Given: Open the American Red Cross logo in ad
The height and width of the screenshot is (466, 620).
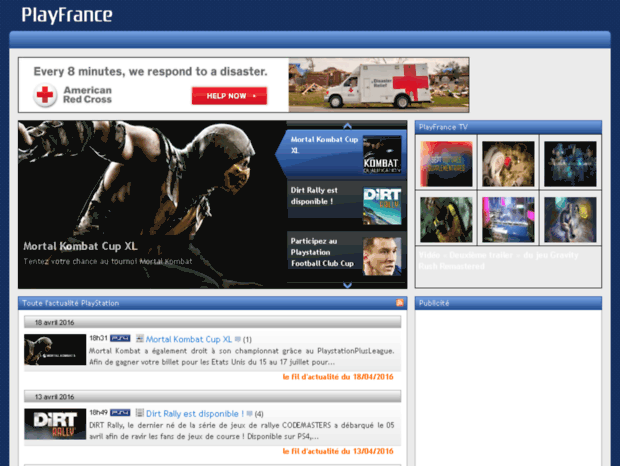Looking at the screenshot, I should tap(73, 95).
